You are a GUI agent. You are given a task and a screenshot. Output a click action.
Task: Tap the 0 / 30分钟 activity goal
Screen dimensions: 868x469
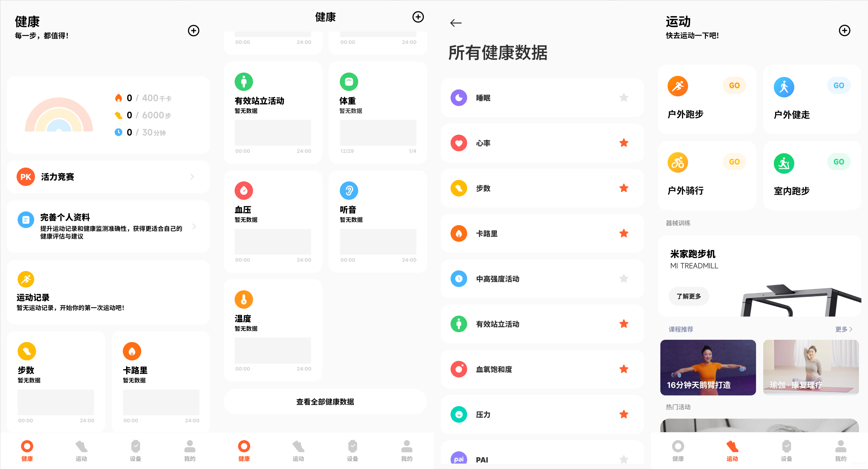tap(140, 132)
